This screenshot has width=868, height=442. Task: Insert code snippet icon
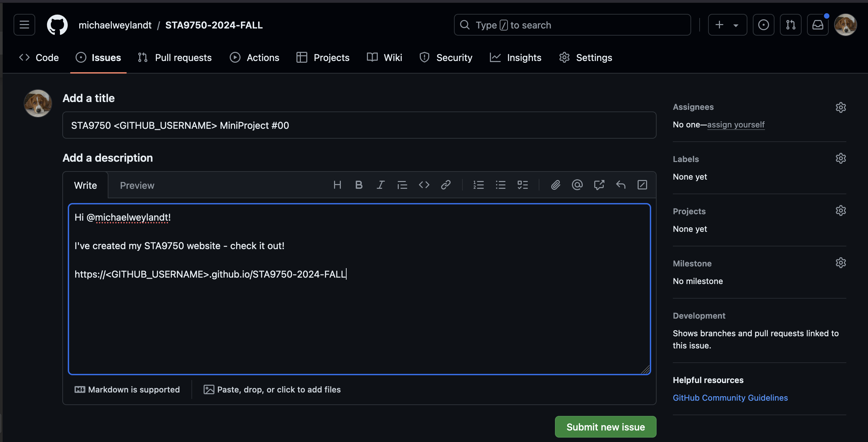pyautogui.click(x=424, y=185)
